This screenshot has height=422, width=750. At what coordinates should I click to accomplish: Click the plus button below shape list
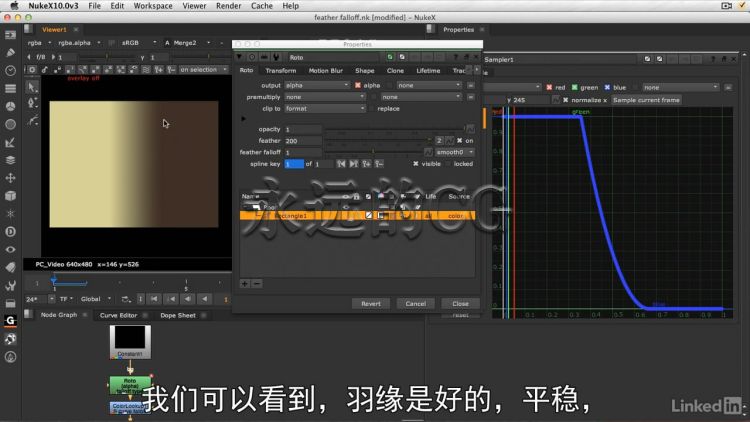245,284
